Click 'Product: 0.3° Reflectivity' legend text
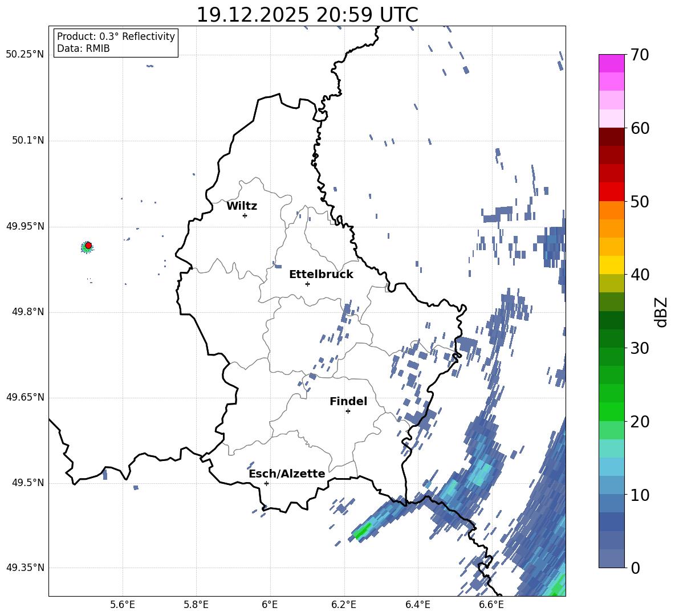Viewport: 675px width, 616px height. (x=116, y=36)
